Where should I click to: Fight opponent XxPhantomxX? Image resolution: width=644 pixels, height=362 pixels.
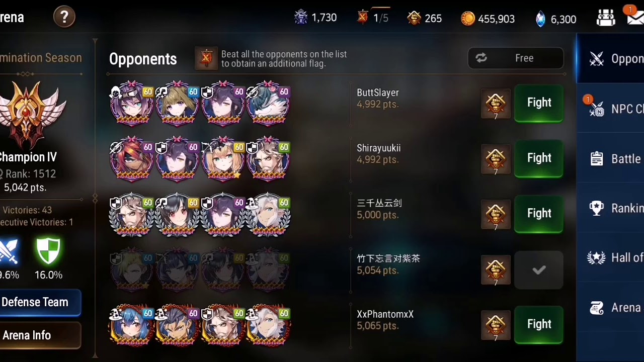(538, 324)
